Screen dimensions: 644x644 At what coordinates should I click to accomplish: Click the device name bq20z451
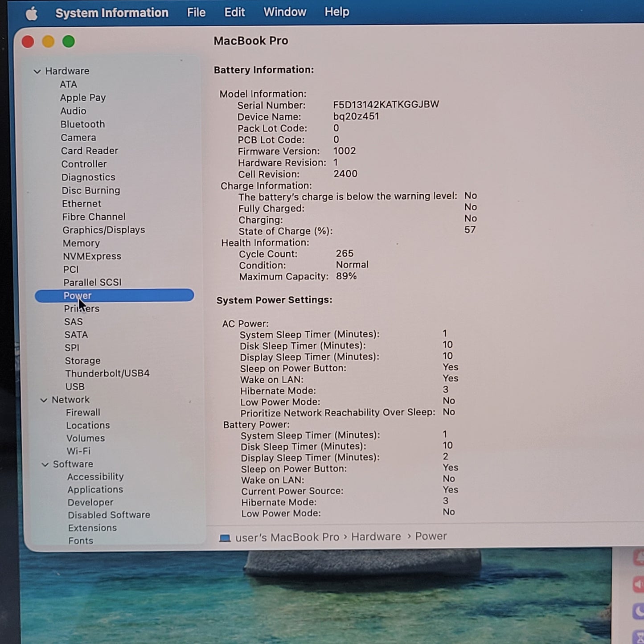point(356,116)
